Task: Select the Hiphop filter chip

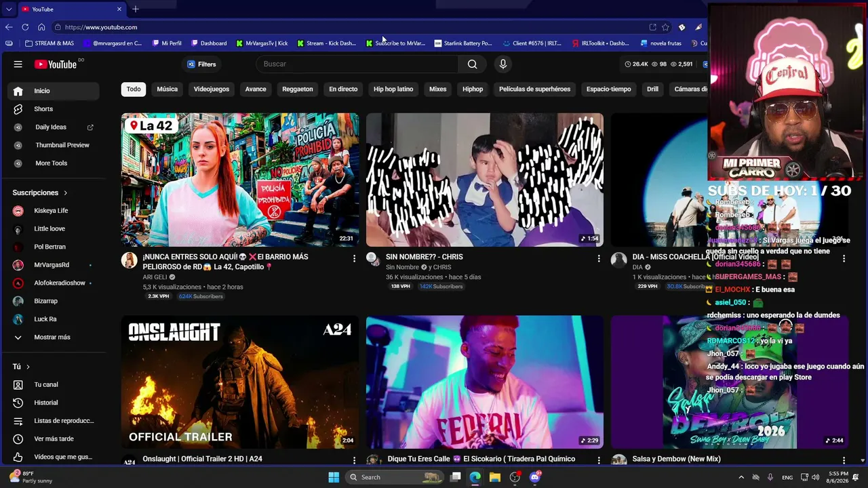Action: pyautogui.click(x=473, y=89)
